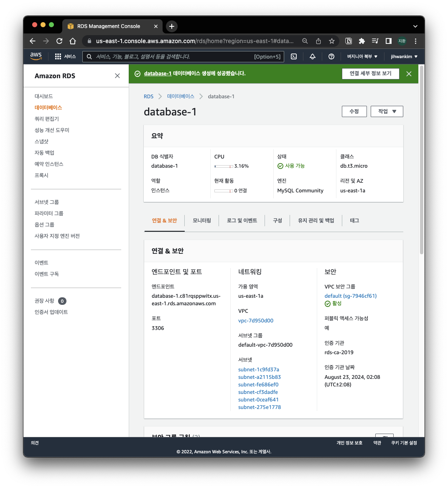
Task: Click the 수정 button
Action: tap(354, 111)
